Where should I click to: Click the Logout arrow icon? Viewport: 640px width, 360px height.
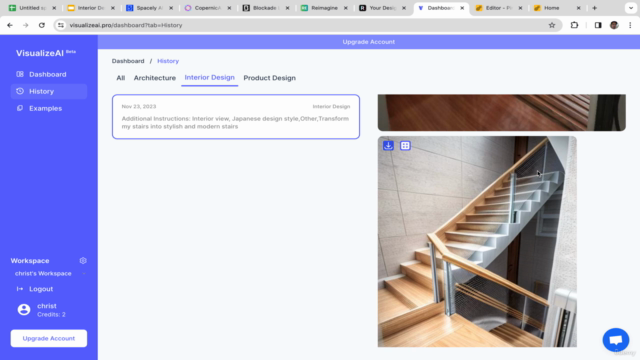20,289
